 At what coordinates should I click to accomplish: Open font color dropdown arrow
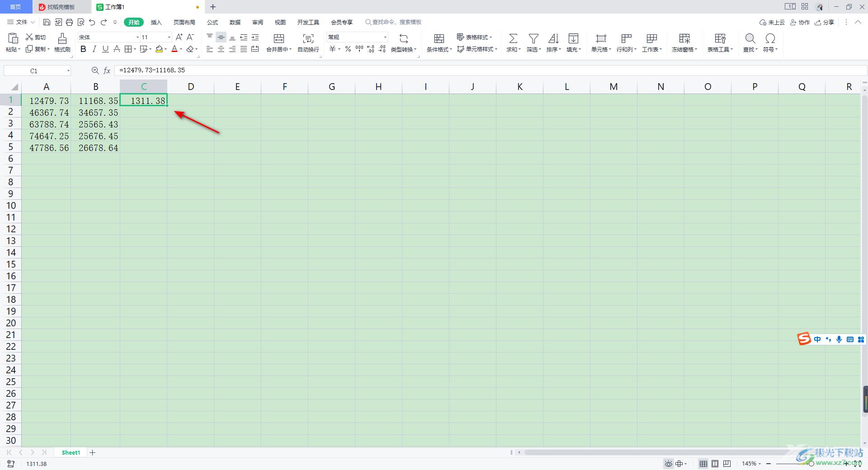click(181, 49)
